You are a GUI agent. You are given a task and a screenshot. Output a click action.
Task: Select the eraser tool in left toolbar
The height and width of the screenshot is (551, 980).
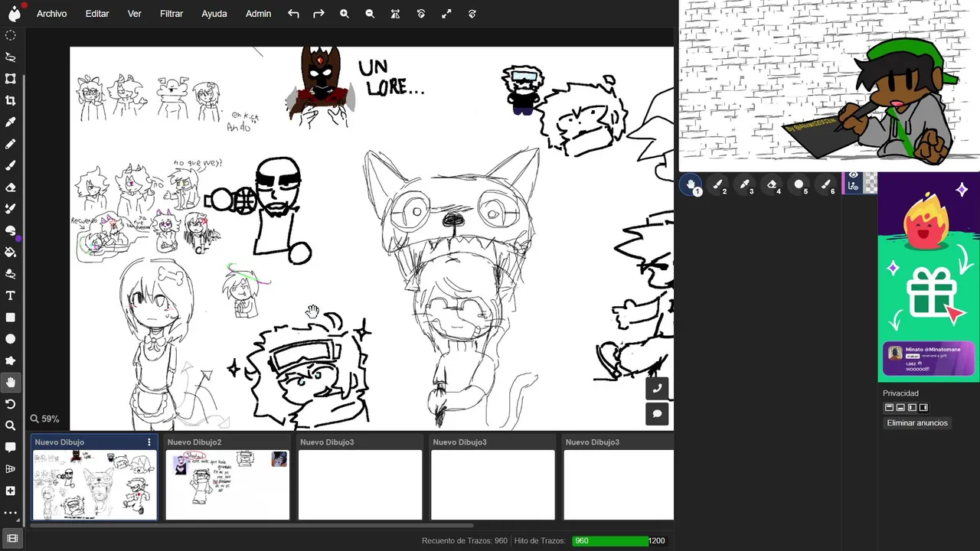[x=11, y=187]
